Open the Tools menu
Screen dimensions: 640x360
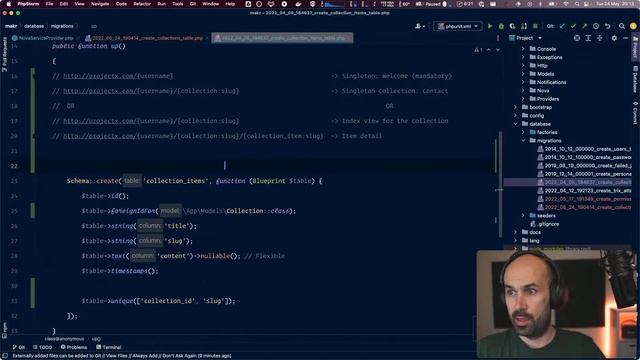coord(178,4)
